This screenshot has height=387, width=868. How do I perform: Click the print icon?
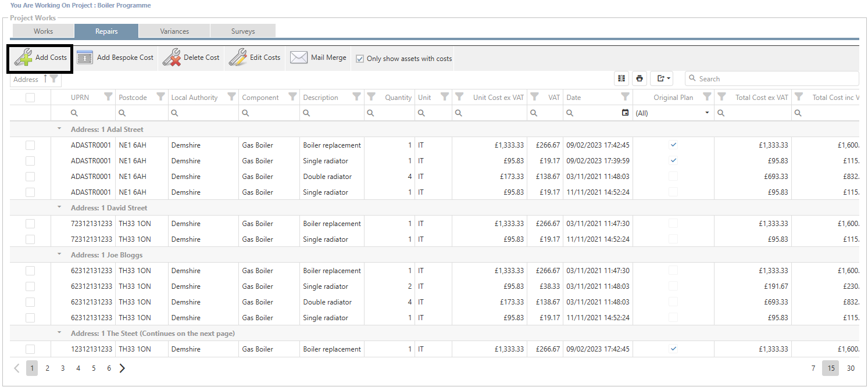click(x=640, y=78)
